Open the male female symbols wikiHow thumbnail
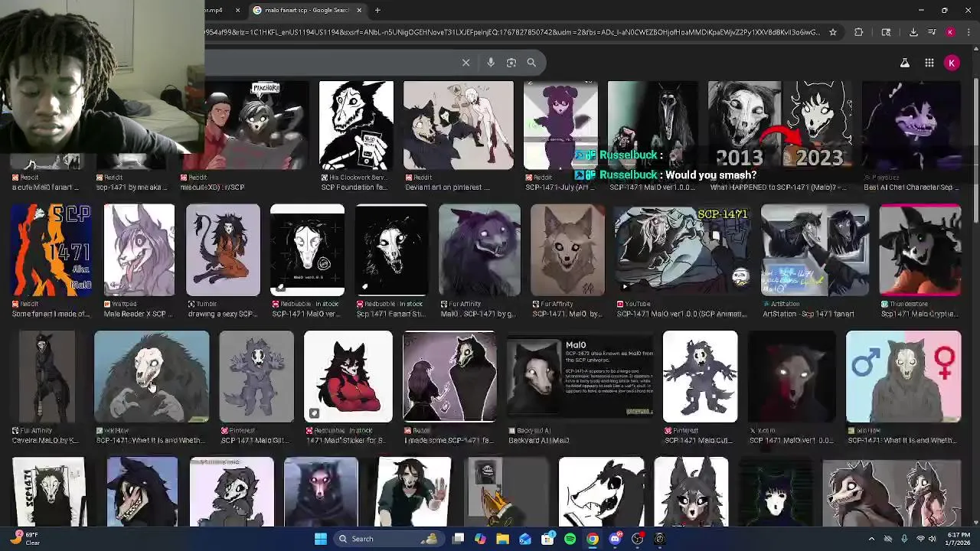980x551 pixels. click(x=903, y=377)
